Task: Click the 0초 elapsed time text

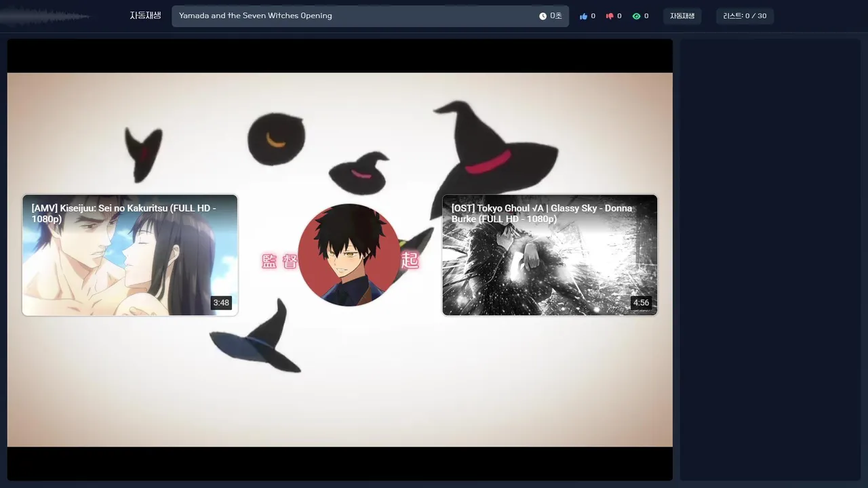Action: coord(556,16)
